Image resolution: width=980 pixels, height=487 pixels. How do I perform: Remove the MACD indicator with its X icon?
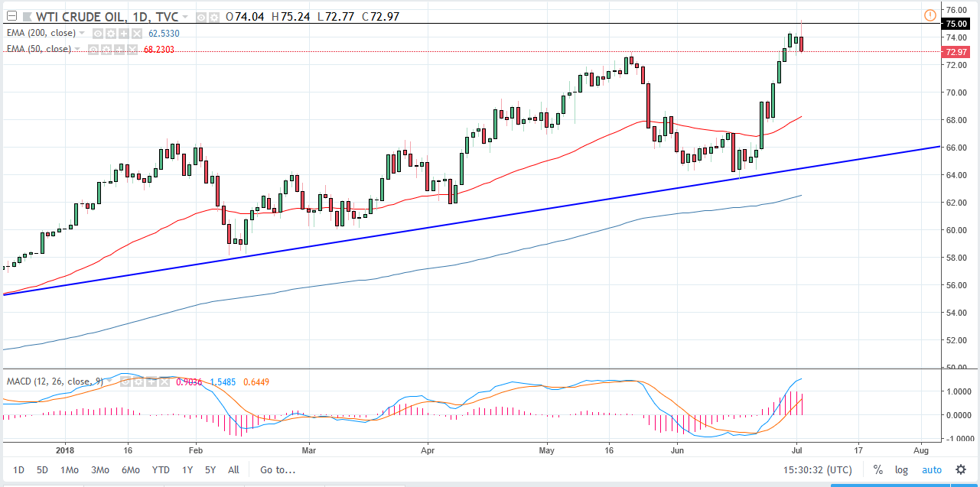click(x=164, y=381)
